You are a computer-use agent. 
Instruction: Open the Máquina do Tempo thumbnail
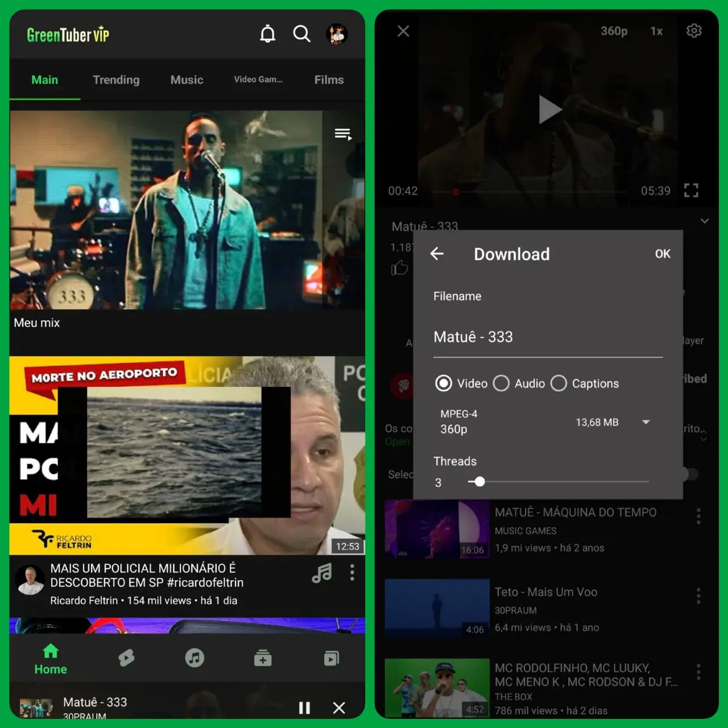coord(437,530)
